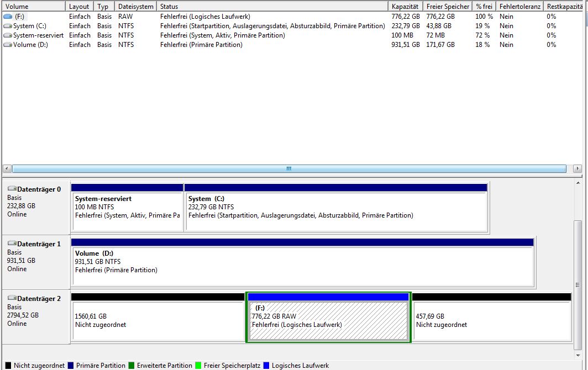The width and height of the screenshot is (588, 370).
Task: Select the 457,69 GB unallocated block
Action: point(492,317)
